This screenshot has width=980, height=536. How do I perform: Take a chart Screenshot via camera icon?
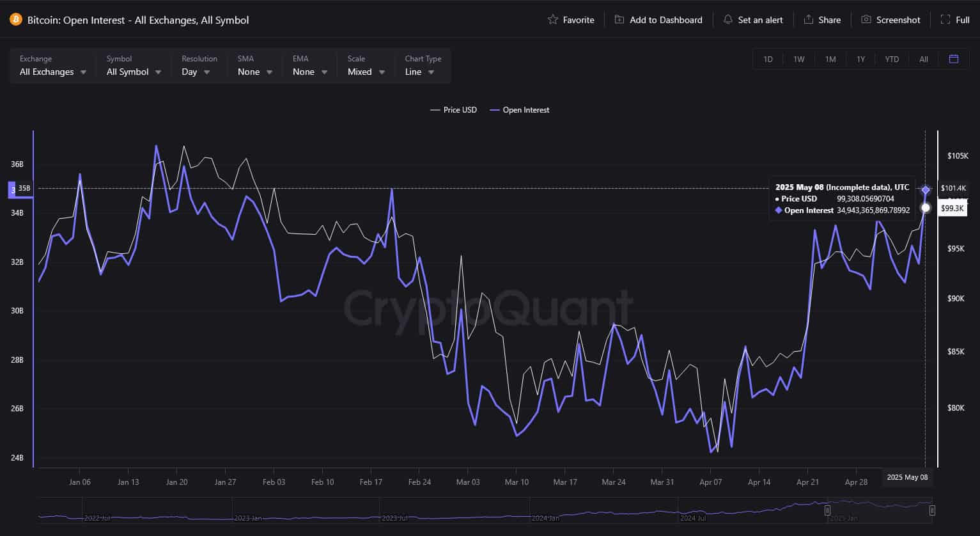(x=867, y=20)
